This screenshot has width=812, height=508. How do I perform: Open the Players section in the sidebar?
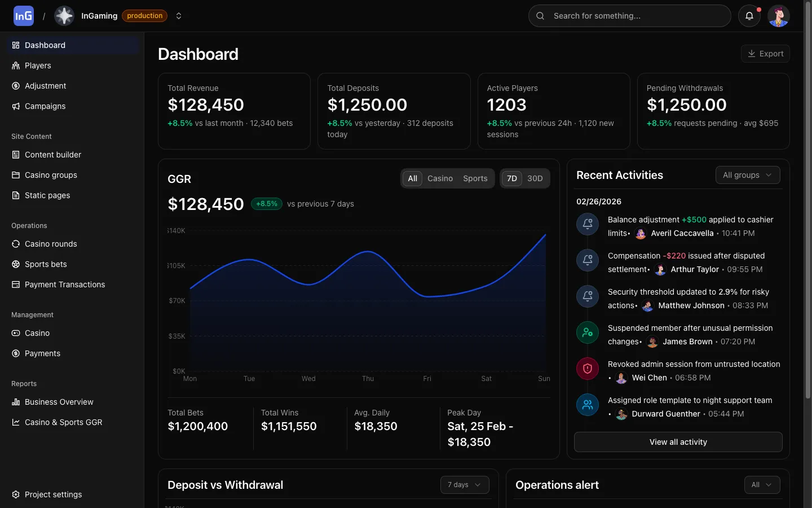[x=38, y=65]
